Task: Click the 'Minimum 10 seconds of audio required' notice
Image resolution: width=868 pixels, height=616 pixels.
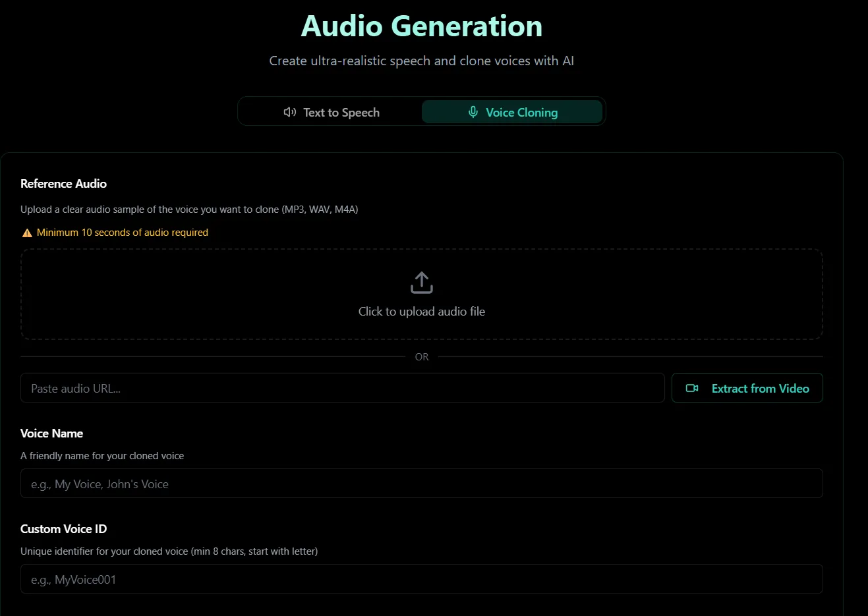Action: [123, 233]
